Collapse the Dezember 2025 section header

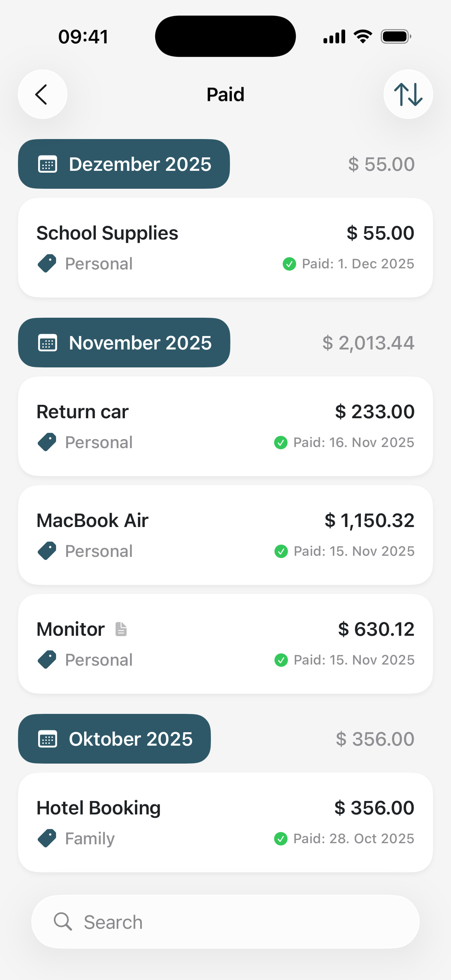(x=124, y=164)
